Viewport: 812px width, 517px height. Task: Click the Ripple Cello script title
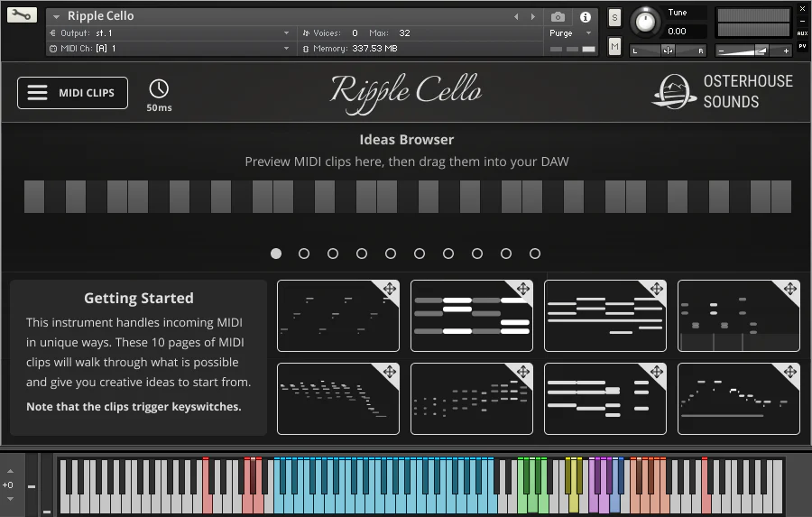[407, 92]
